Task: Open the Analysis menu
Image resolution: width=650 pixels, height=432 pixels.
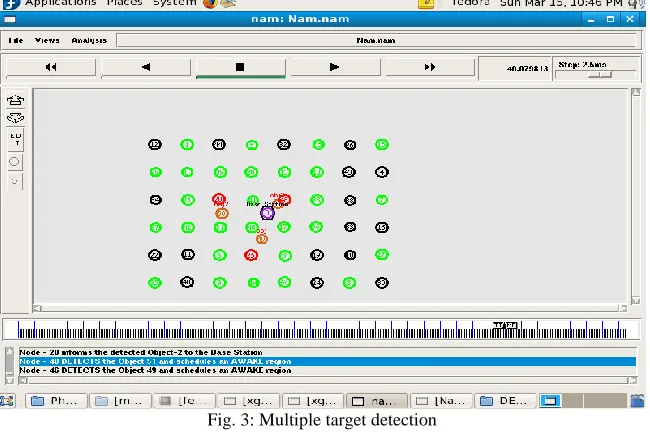Action: click(89, 40)
